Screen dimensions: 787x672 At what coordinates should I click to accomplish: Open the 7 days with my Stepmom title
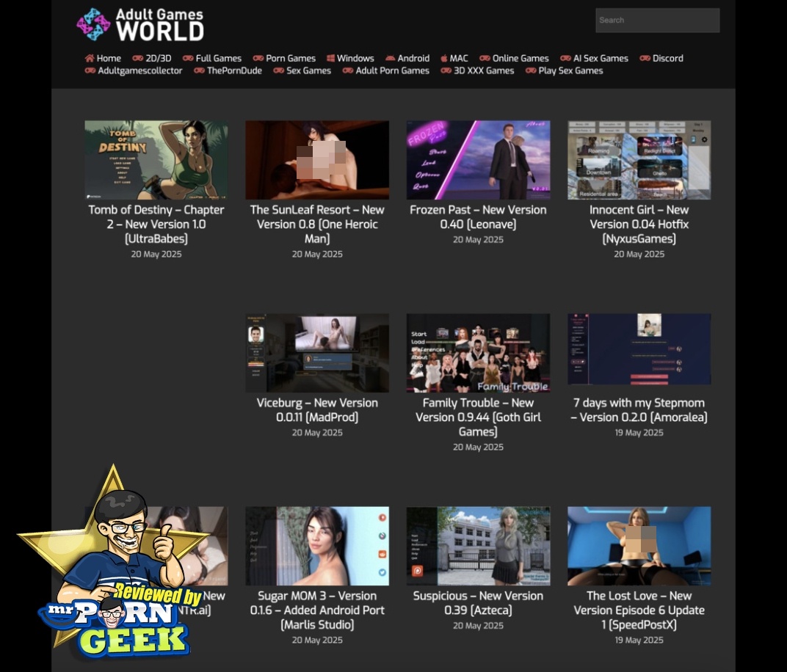point(639,410)
